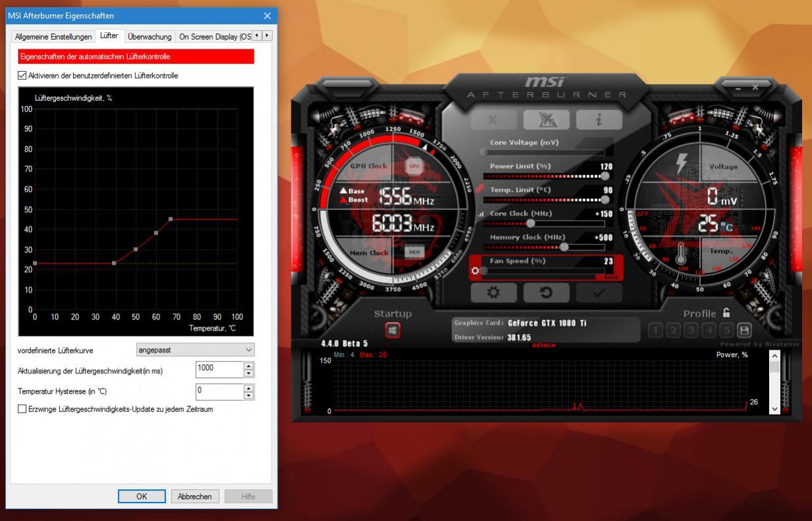Screen dimensions: 812x521
Task: Confirm the dialog with OK
Action: point(142,497)
